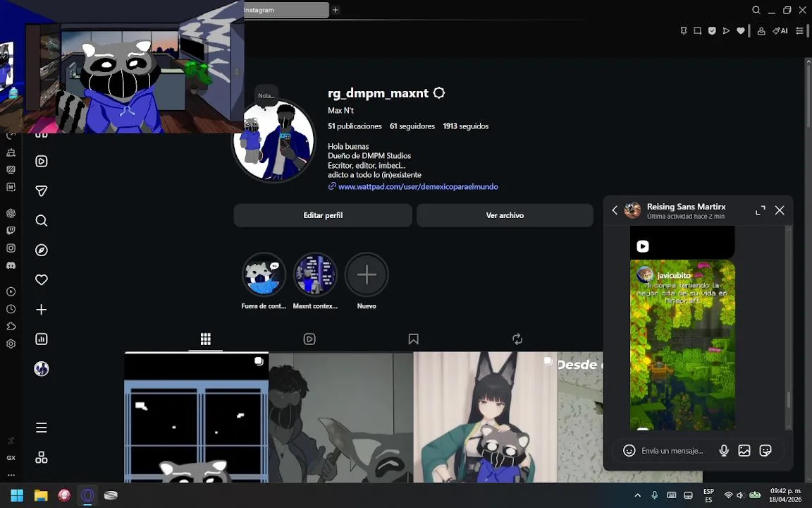
Task: Open the Maxnt contex... highlight
Action: (x=315, y=274)
